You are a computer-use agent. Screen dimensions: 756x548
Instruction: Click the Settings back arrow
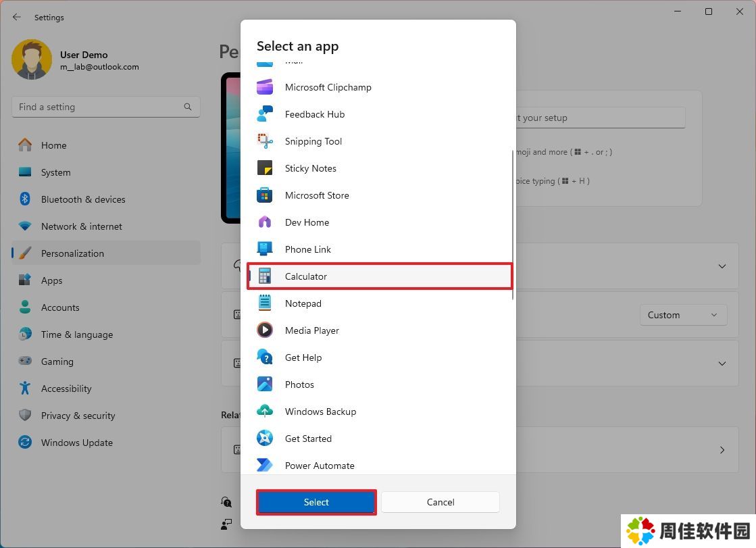pyautogui.click(x=17, y=17)
